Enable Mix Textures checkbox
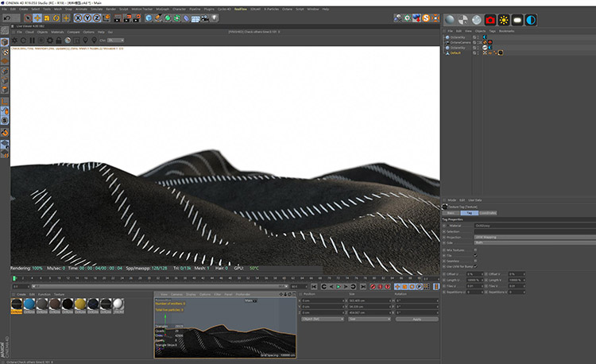The image size is (596, 364). [475, 250]
